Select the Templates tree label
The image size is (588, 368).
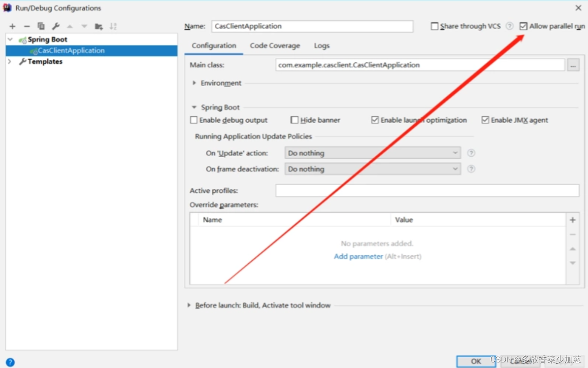[x=45, y=62]
